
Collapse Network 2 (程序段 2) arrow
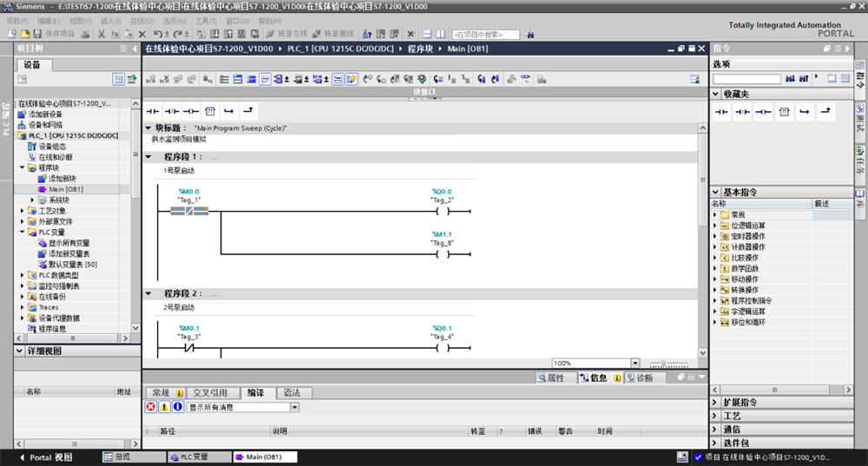(148, 293)
